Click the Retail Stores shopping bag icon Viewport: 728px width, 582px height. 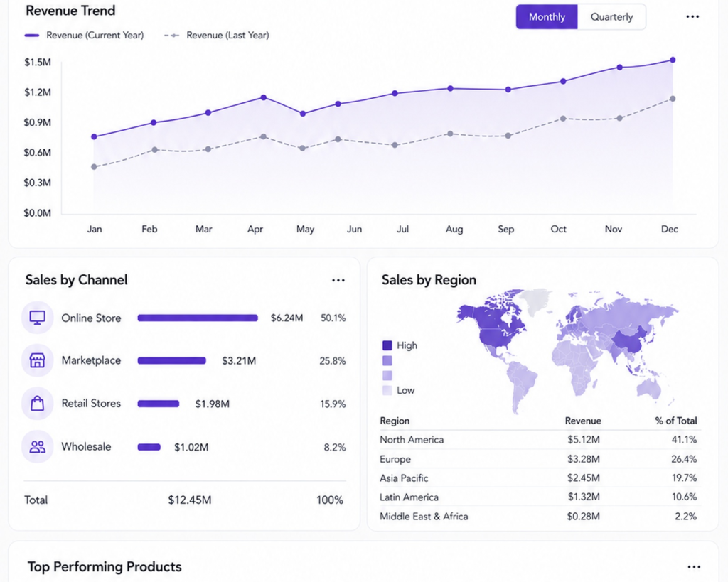point(38,404)
